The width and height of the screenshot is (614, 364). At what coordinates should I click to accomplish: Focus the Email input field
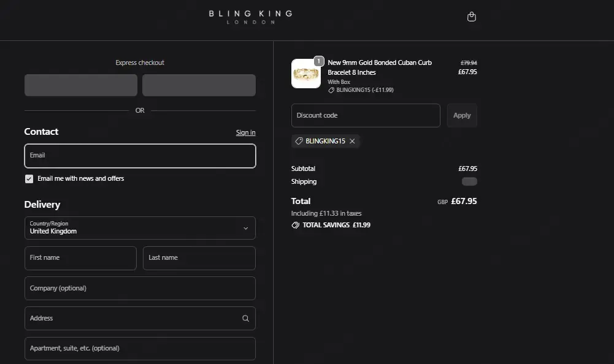[x=140, y=156]
